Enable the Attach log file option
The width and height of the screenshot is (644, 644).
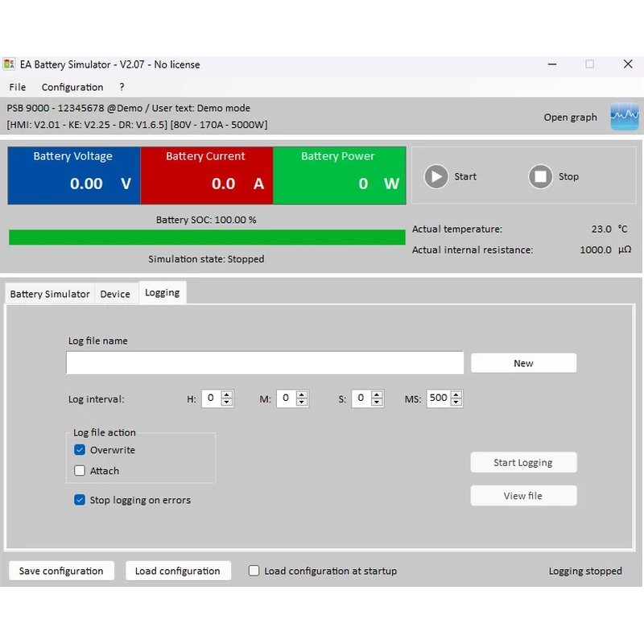click(80, 470)
